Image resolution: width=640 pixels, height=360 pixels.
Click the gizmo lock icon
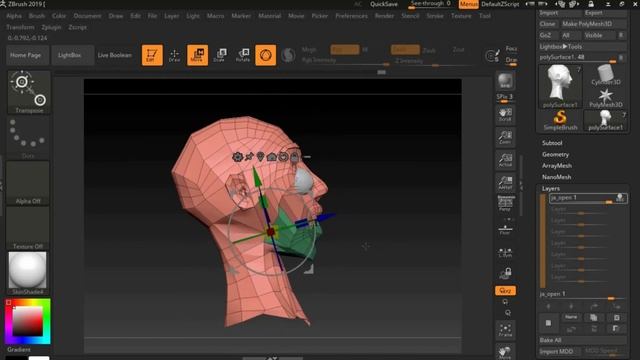point(294,157)
